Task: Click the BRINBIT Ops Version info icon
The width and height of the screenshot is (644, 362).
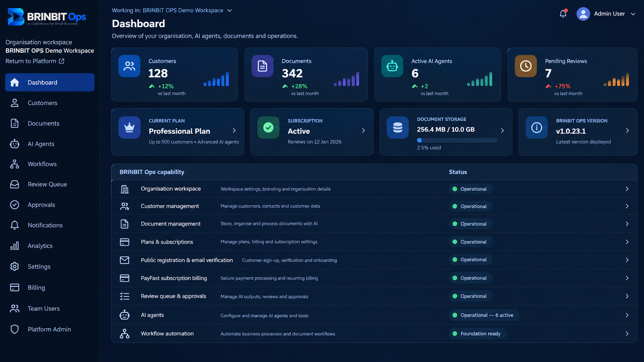Action: click(x=537, y=127)
